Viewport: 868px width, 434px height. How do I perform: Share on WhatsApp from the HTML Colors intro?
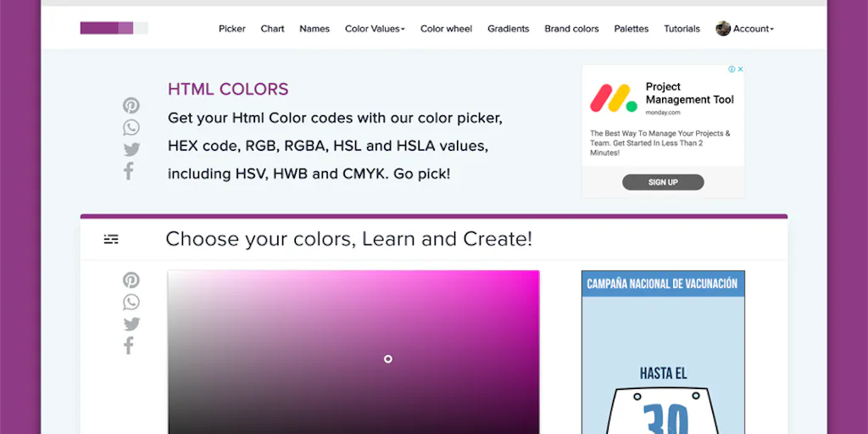[131, 127]
